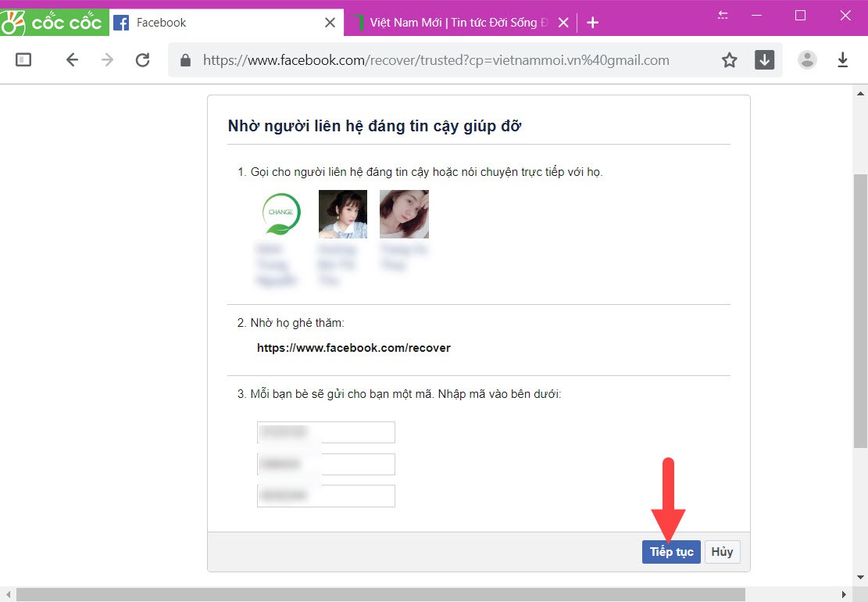Open downloads from toolbar arrow
The height and width of the screenshot is (602, 868).
pyautogui.click(x=842, y=60)
